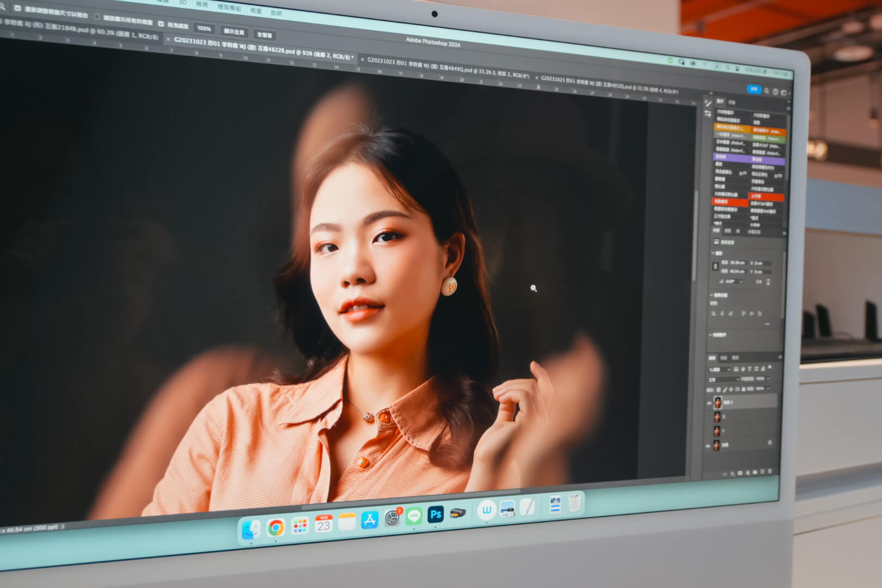This screenshot has width=882, height=588.
Task: Hide the bottom background layer via eye icon
Action: pyautogui.click(x=708, y=446)
